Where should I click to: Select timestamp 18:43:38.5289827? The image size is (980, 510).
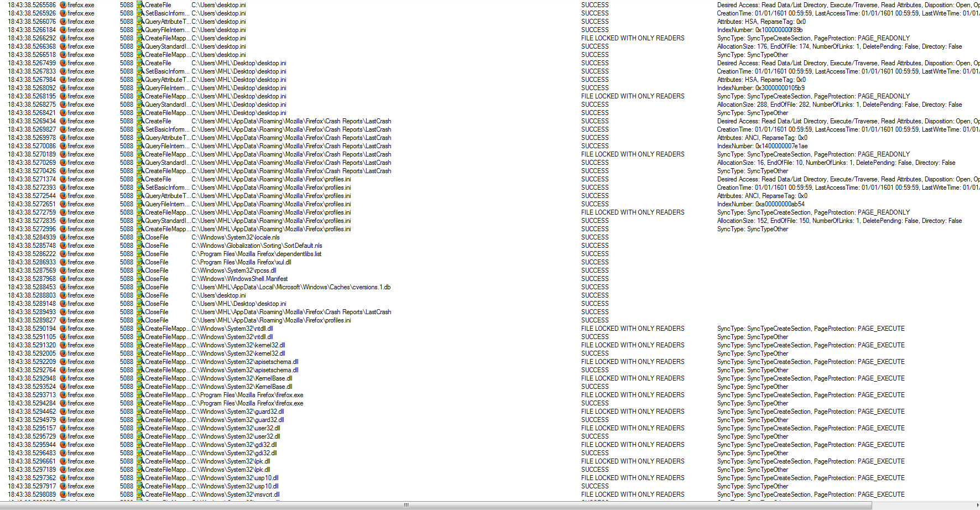point(32,320)
